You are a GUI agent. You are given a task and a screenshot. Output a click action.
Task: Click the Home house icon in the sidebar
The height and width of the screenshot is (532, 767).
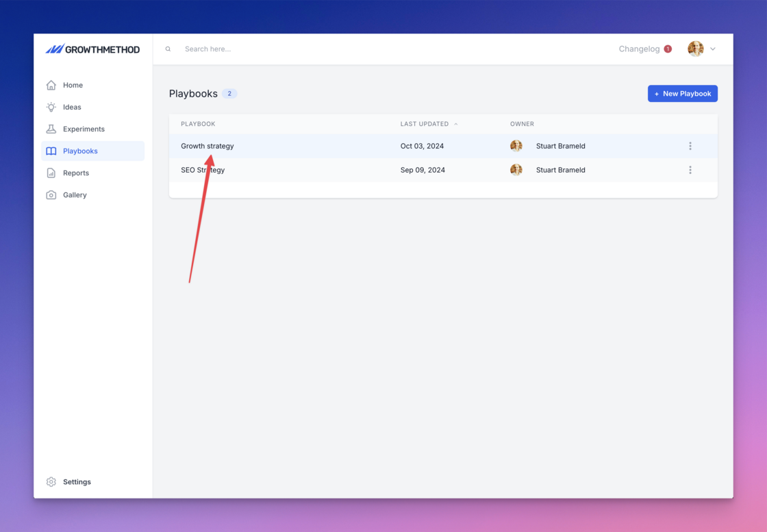pos(51,85)
